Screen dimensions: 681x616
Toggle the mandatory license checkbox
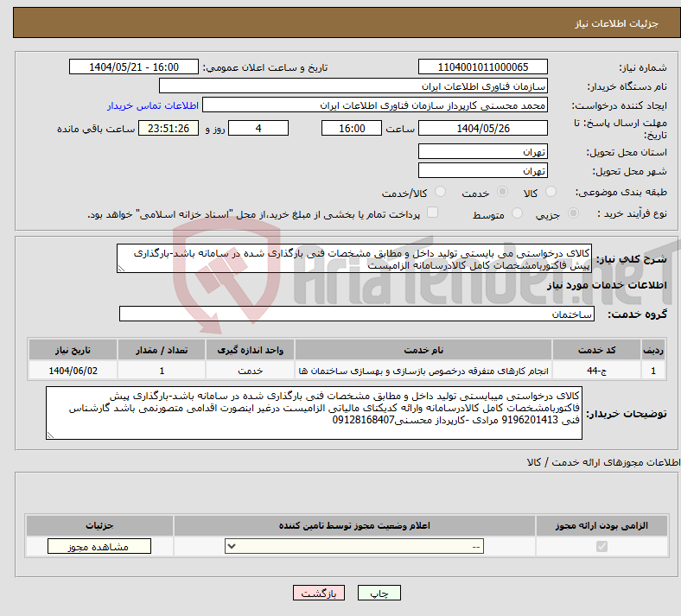pyautogui.click(x=602, y=546)
